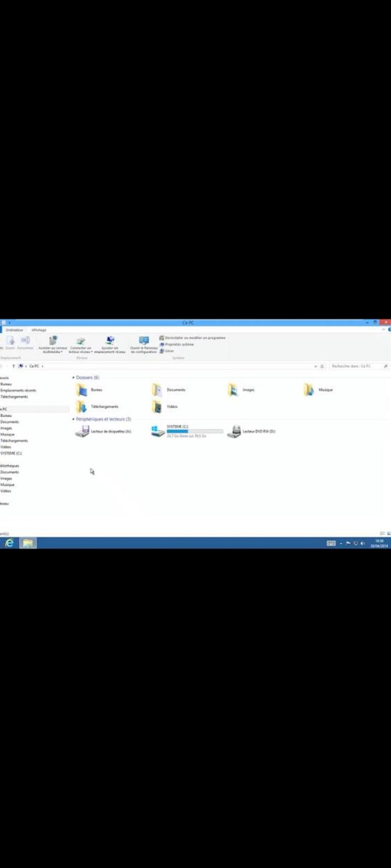The height and width of the screenshot is (868, 391).
Task: Select Emplacements récents in the navigation pane
Action: (18, 391)
